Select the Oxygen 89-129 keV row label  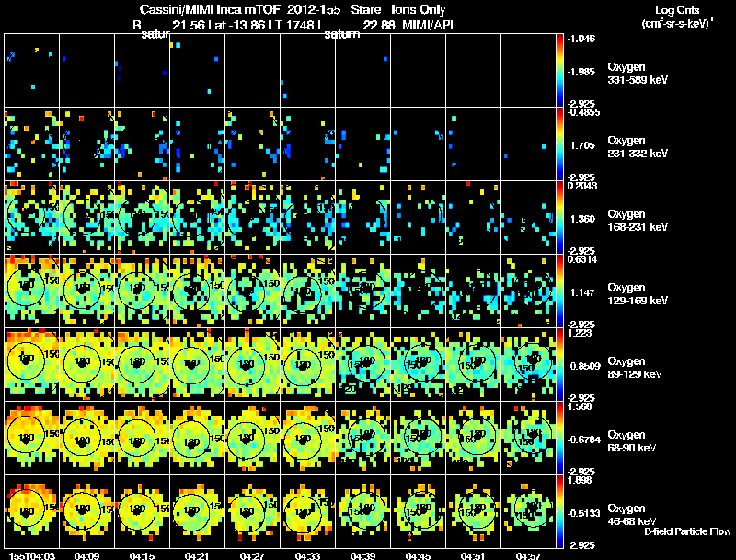coord(635,368)
